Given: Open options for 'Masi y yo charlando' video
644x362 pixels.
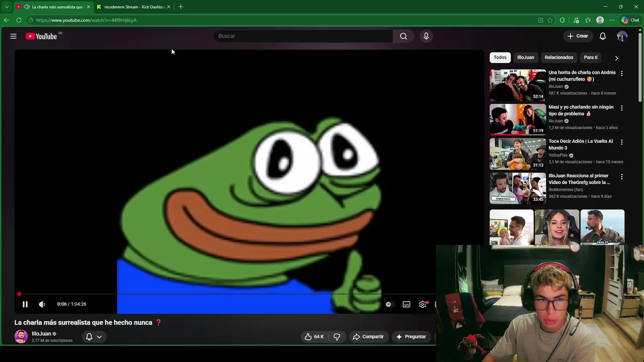Looking at the screenshot, I should (621, 108).
